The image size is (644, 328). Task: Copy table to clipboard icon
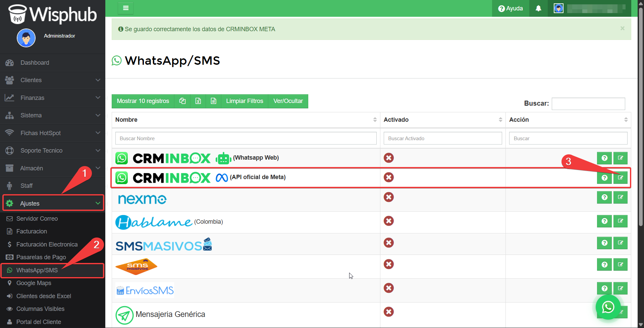pos(182,101)
